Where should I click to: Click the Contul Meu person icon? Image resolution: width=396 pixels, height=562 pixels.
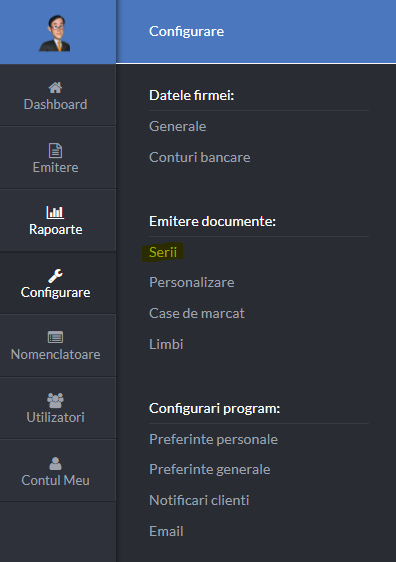coord(55,463)
